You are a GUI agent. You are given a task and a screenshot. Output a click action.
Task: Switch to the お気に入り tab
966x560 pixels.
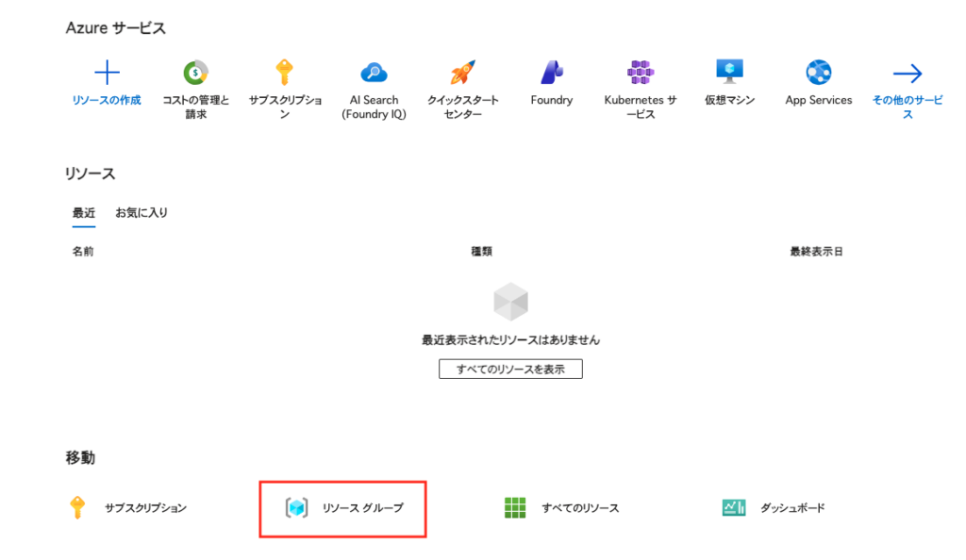[142, 213]
